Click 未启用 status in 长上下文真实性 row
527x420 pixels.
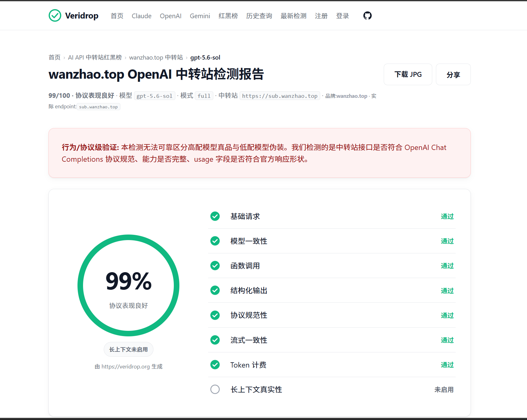click(x=444, y=390)
